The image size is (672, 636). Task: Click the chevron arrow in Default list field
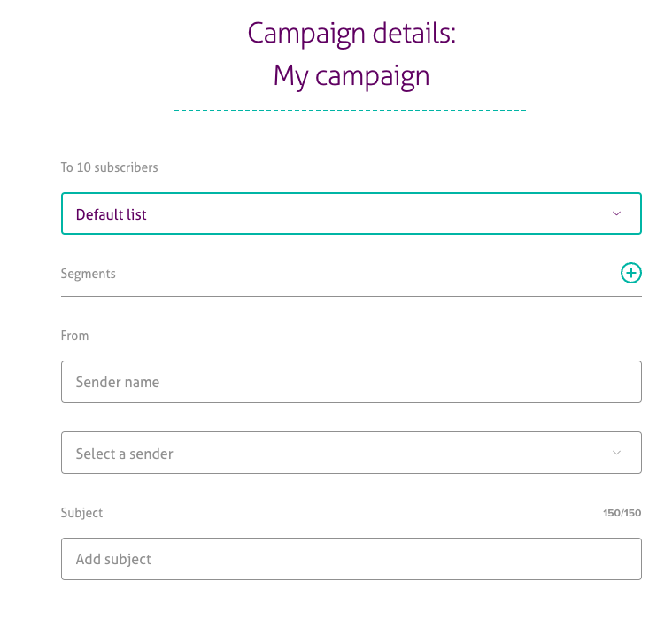[617, 213]
